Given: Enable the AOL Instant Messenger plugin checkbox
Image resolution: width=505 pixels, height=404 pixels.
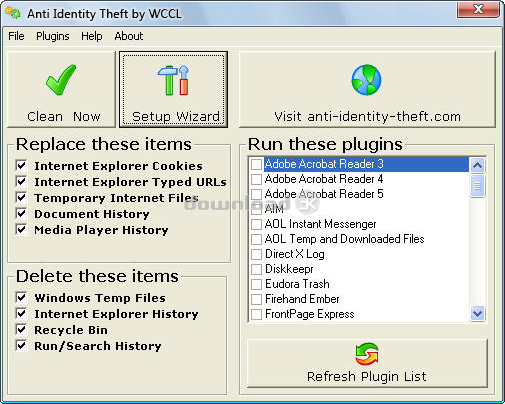Looking at the screenshot, I should [x=256, y=224].
